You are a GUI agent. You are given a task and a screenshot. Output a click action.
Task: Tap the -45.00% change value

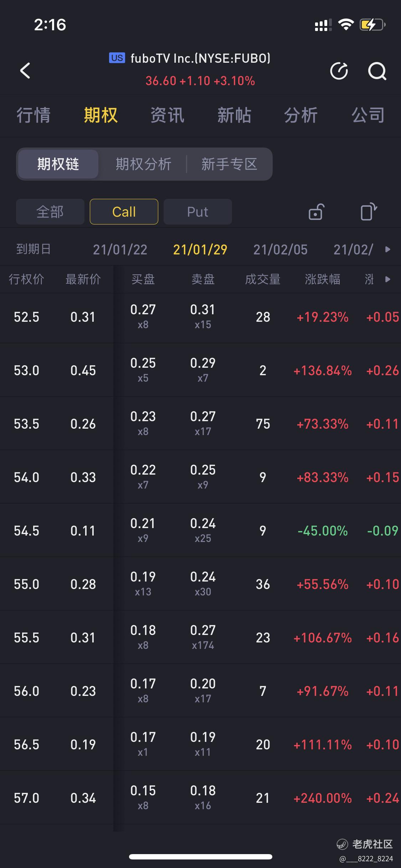coord(323,531)
